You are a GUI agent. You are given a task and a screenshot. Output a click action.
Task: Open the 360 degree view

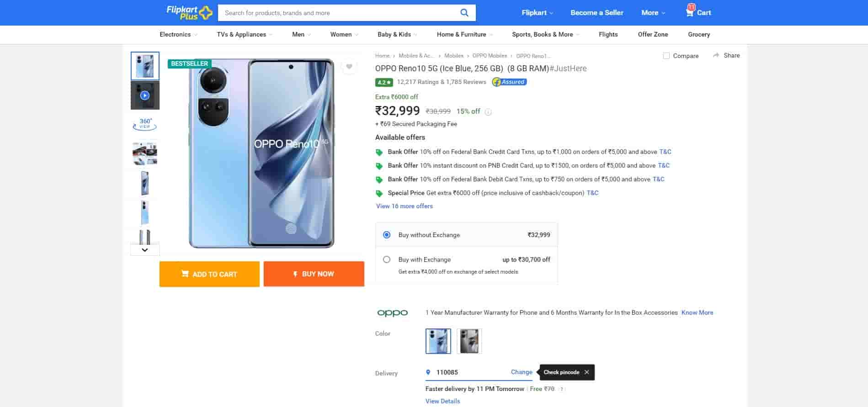coord(145,124)
